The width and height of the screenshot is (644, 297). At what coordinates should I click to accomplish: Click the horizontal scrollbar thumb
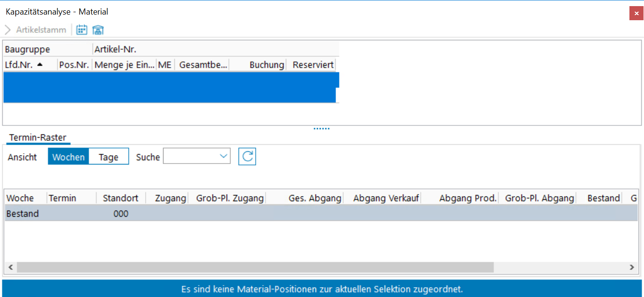(255, 267)
